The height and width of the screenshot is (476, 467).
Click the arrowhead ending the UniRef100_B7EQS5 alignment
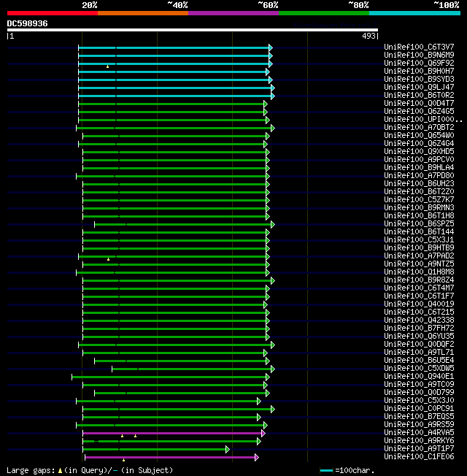tap(259, 417)
